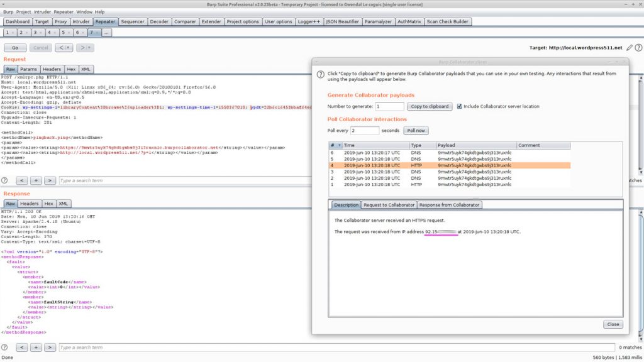Click the plus button beside request search
This screenshot has width=644, height=362.
pyautogui.click(x=36, y=180)
